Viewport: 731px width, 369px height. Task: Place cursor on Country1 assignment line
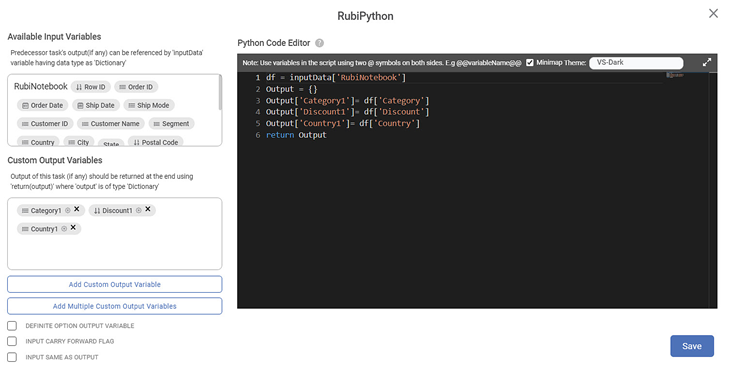(x=343, y=123)
